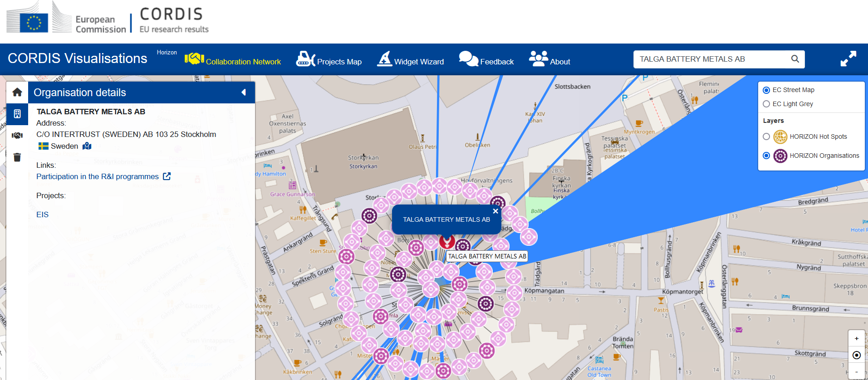Toggle fullscreen with the expand arrows icon
868x380 pixels.
(x=848, y=59)
